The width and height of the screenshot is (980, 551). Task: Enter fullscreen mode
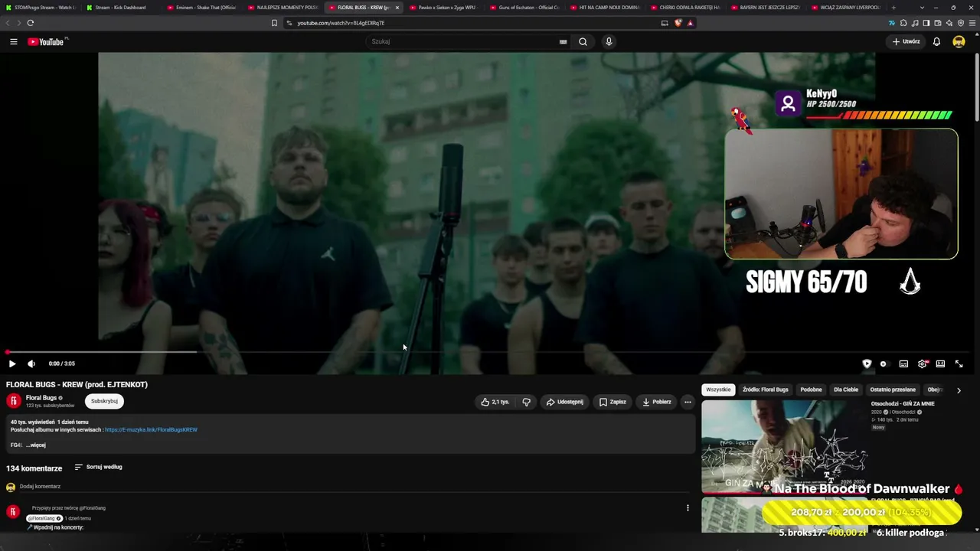click(x=959, y=364)
